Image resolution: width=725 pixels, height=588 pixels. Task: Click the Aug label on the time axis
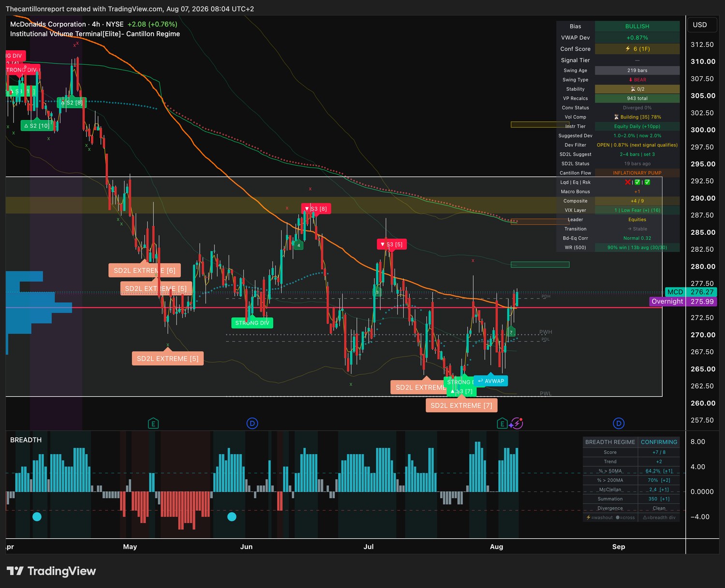496,546
